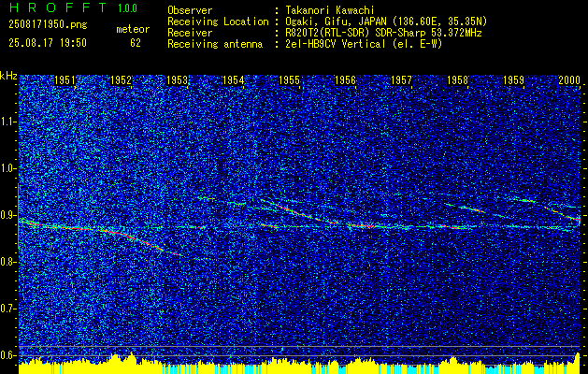Image resolution: width=588 pixels, height=374 pixels.
Task: Click the HROFFT program title
Action: coord(57,7)
